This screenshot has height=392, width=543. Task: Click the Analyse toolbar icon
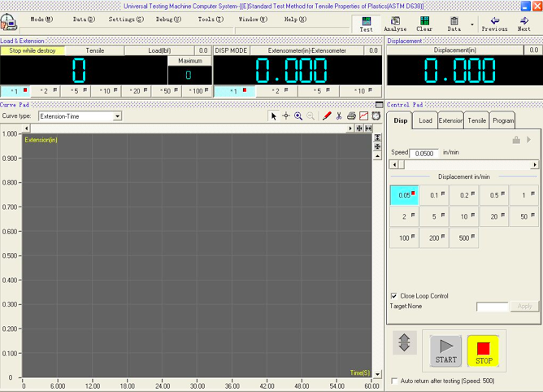pyautogui.click(x=395, y=22)
